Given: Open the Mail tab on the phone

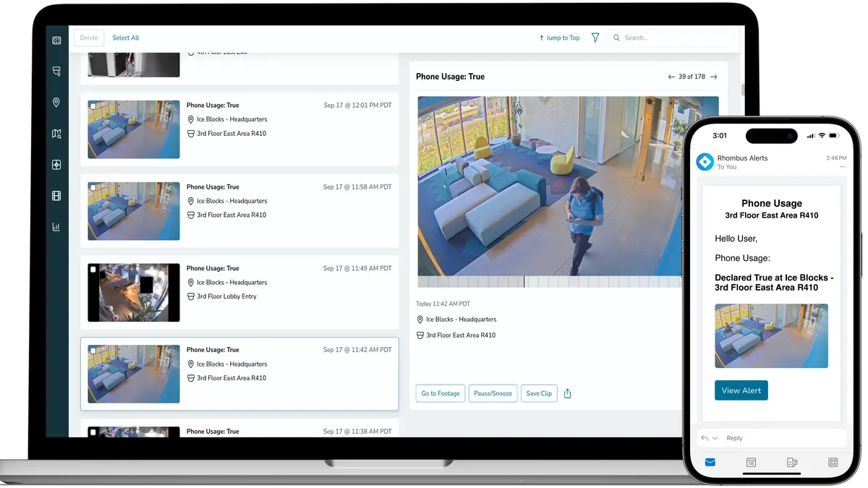Looking at the screenshot, I should click(710, 462).
